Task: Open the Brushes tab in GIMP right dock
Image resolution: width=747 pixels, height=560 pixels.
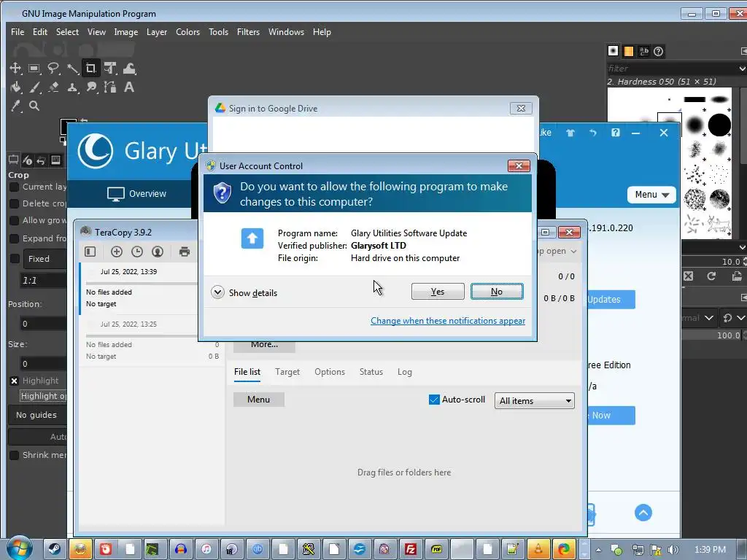Action: (613, 51)
